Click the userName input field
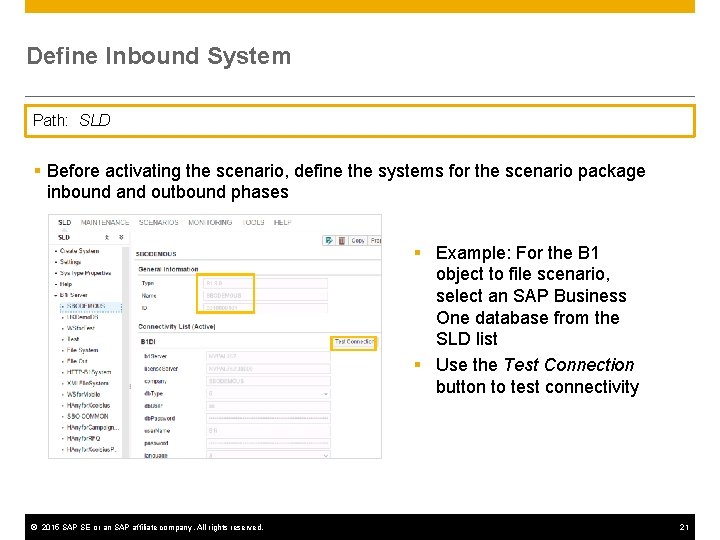Image resolution: width=720 pixels, height=540 pixels. (268, 431)
